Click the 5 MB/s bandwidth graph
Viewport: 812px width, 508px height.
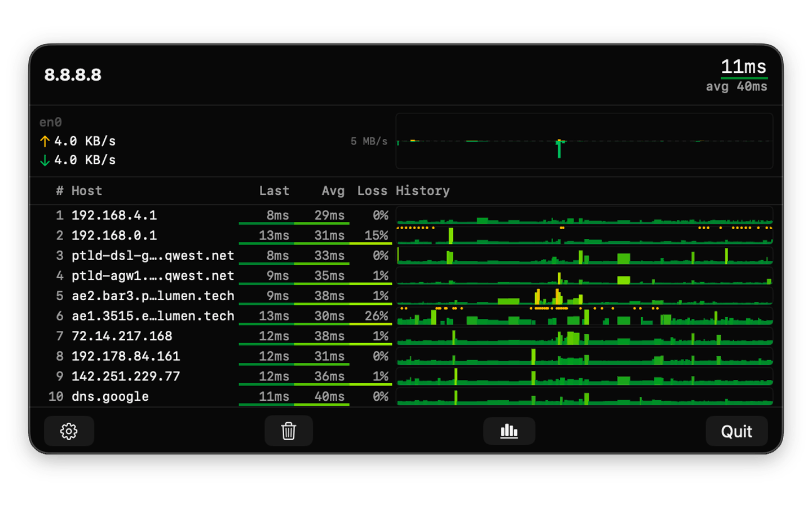pos(585,141)
